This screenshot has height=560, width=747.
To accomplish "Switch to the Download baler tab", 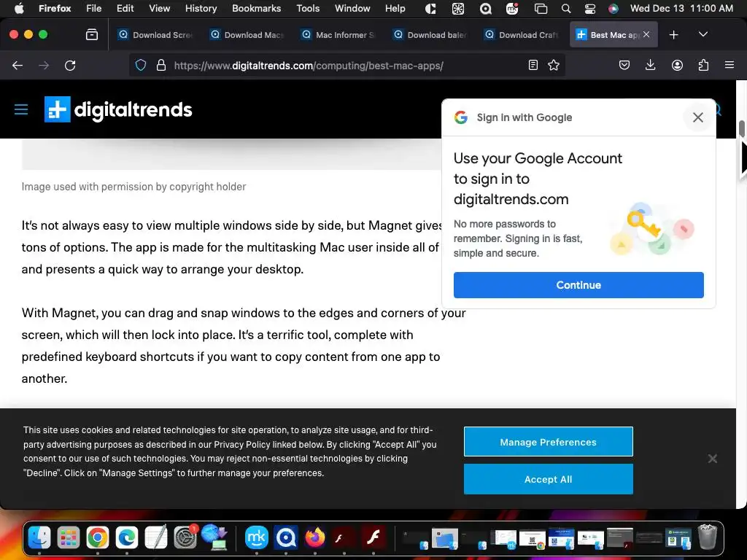I will (x=430, y=34).
